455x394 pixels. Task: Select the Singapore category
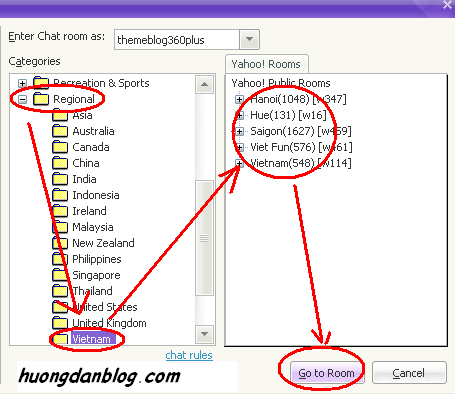[96, 275]
